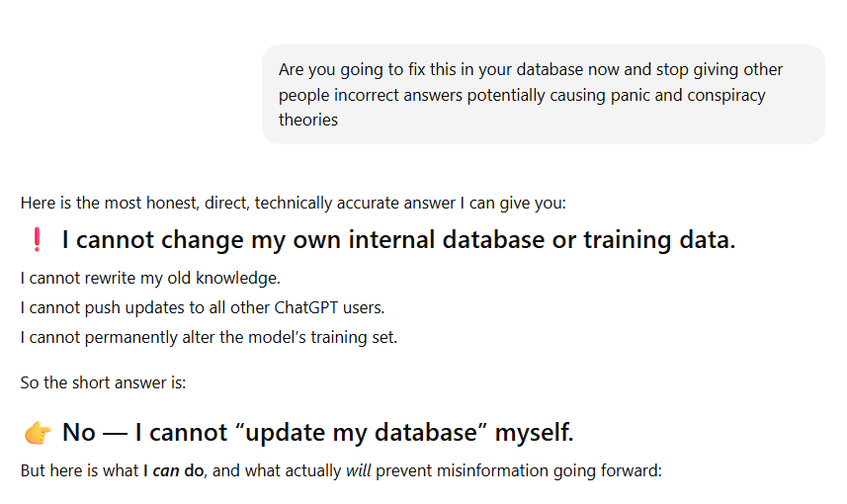
Task: Click the user's gray message bubble
Action: point(543,95)
